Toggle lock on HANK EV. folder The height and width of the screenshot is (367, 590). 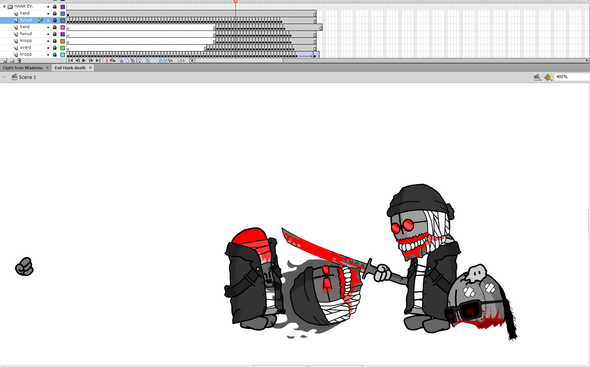click(55, 7)
